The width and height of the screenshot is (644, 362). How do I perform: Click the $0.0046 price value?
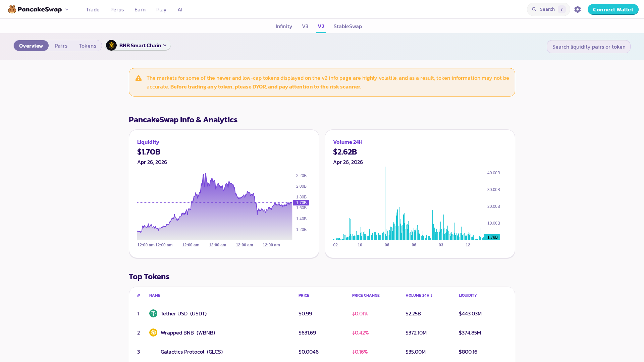click(x=309, y=352)
